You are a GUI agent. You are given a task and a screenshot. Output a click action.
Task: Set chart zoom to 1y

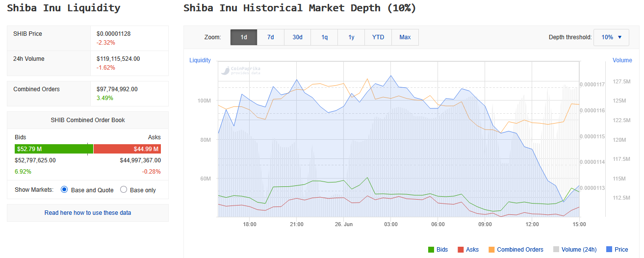point(351,37)
